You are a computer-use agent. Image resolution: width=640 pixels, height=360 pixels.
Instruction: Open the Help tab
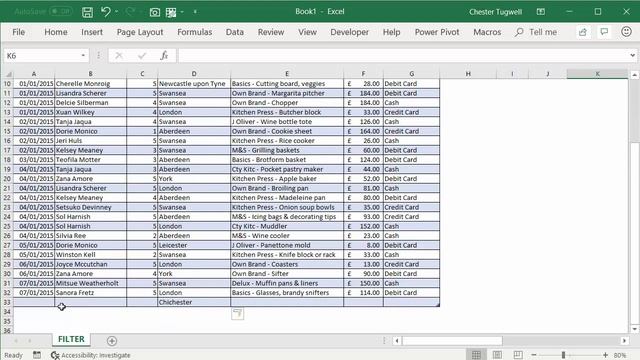pos(391,32)
